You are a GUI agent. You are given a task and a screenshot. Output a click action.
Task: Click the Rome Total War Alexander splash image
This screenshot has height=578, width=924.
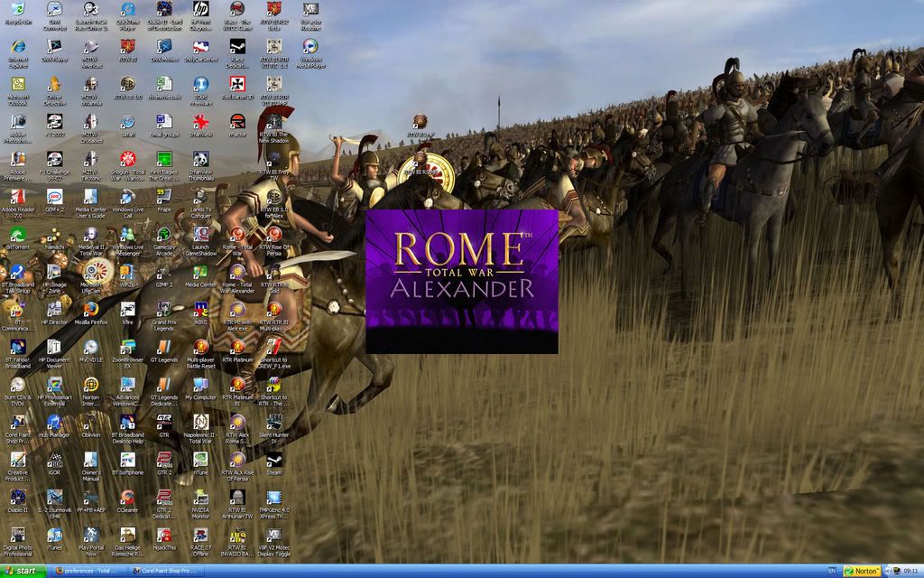click(x=461, y=281)
